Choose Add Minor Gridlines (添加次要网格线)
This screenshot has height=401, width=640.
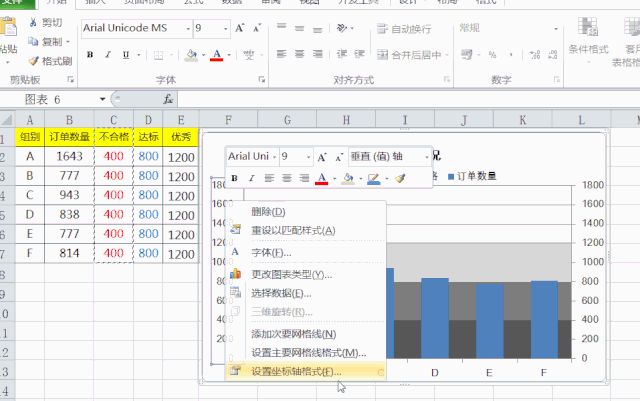click(x=305, y=334)
